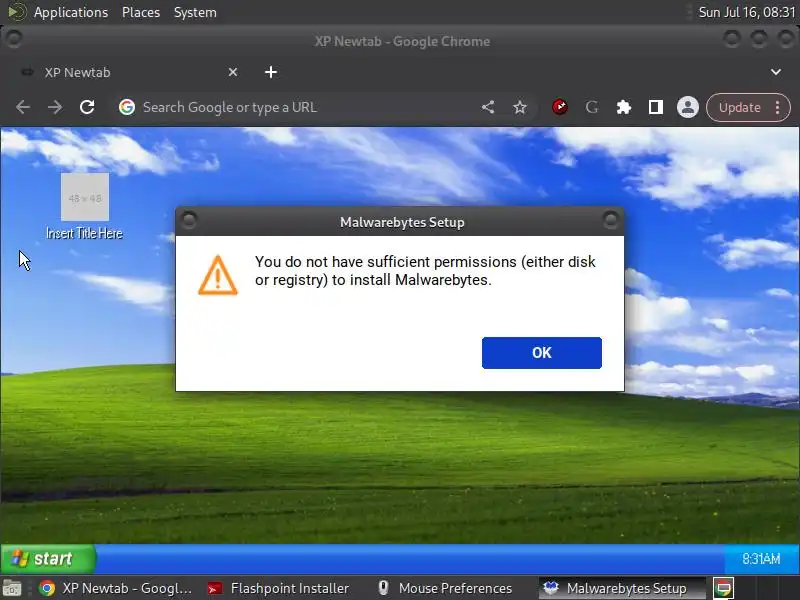The width and height of the screenshot is (800, 600).
Task: Open the Places menu
Action: [141, 12]
